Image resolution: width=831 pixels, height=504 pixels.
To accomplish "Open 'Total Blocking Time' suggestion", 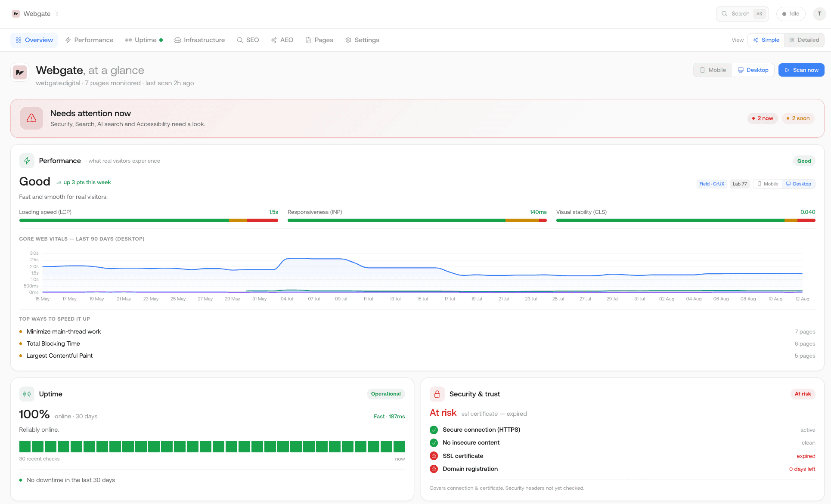I will 53,343.
